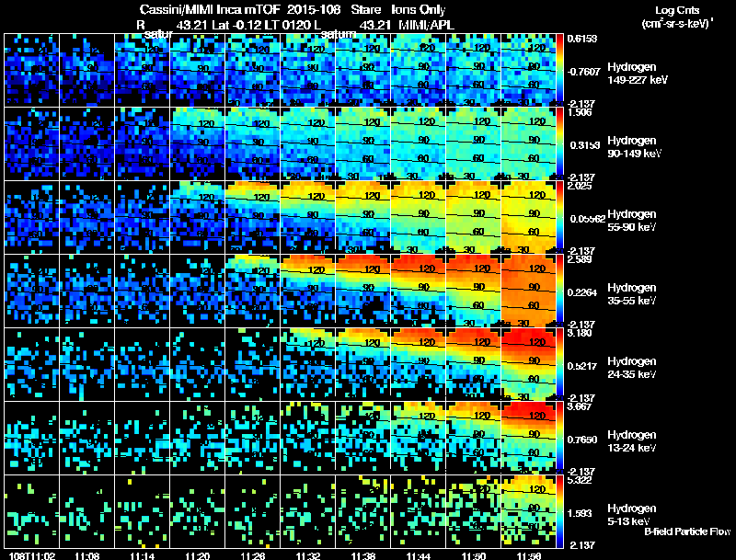
Task: Select the 11:50 panel in 90-149 keV row
Action: [473, 143]
